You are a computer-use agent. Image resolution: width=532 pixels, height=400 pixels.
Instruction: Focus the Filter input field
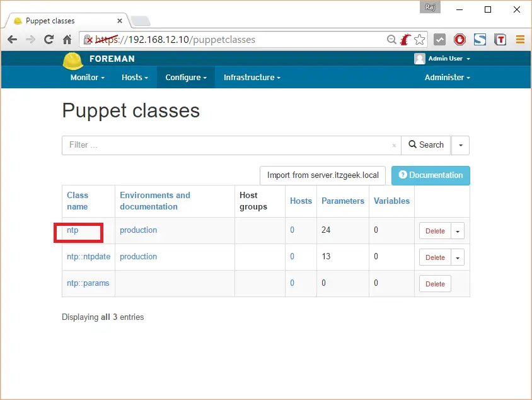pyautogui.click(x=231, y=145)
